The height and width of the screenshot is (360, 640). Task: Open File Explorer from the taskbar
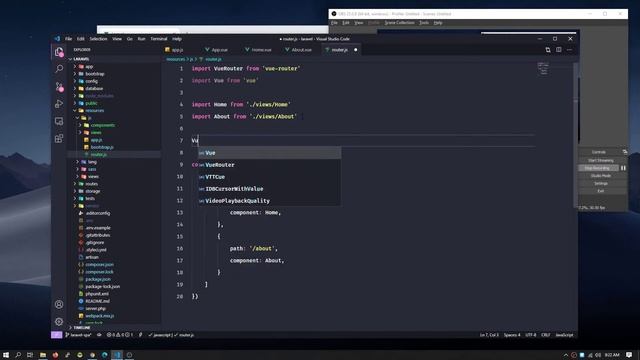pyautogui.click(x=42, y=355)
